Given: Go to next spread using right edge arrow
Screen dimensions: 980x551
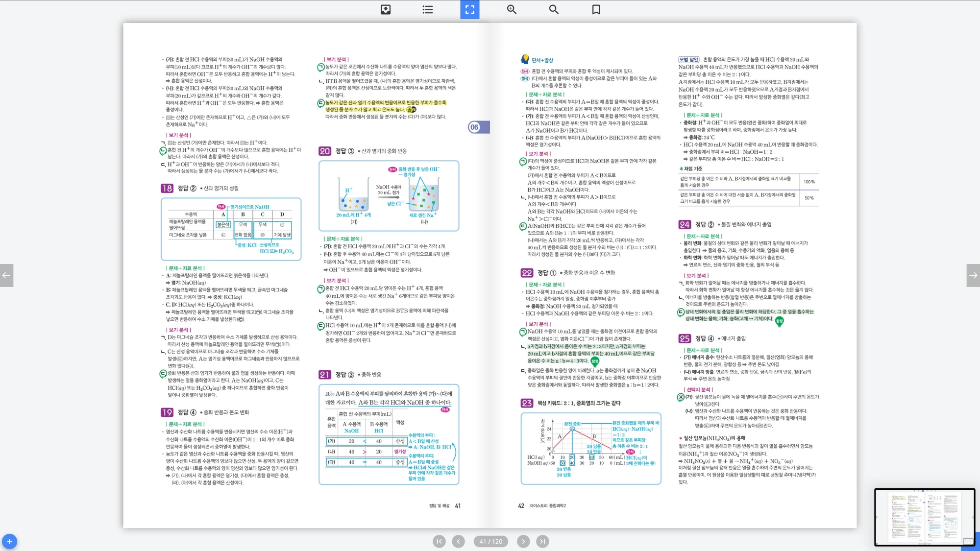Looking at the screenshot, I should pos(973,275).
